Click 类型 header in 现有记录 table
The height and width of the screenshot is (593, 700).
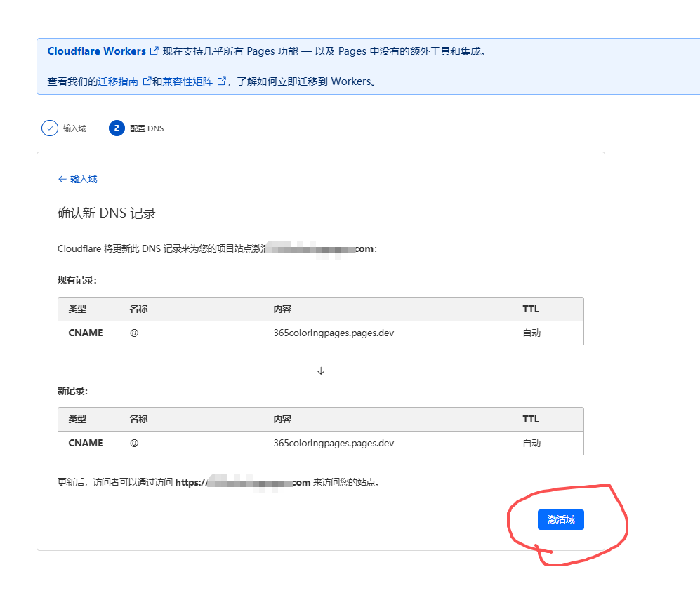tap(77, 309)
